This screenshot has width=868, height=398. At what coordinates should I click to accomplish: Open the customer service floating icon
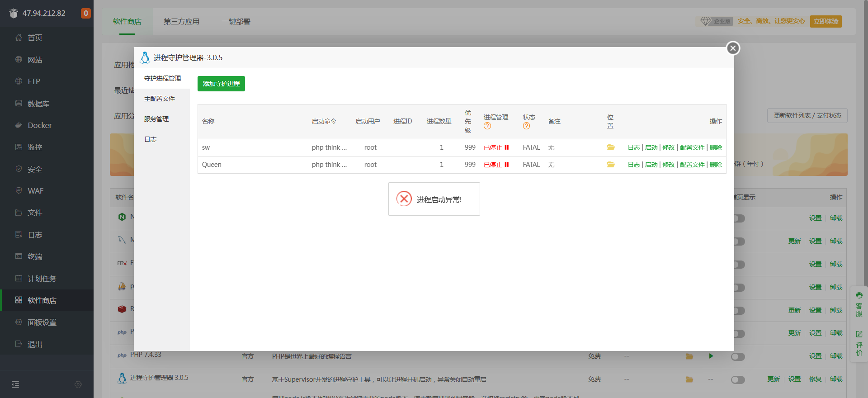[x=859, y=304]
